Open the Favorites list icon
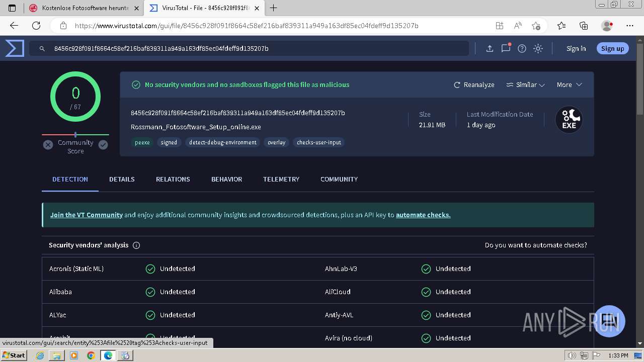644x362 pixels. (561, 26)
